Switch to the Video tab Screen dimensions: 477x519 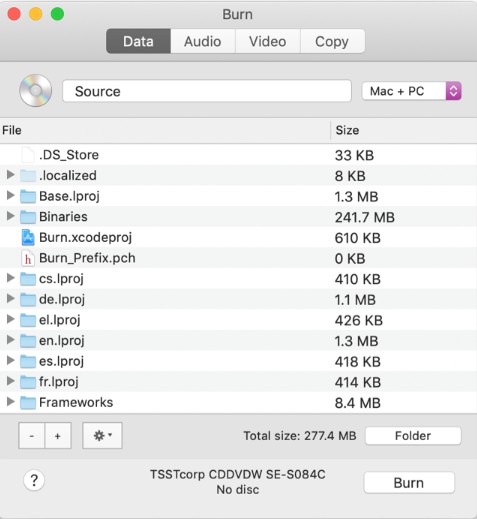[268, 41]
